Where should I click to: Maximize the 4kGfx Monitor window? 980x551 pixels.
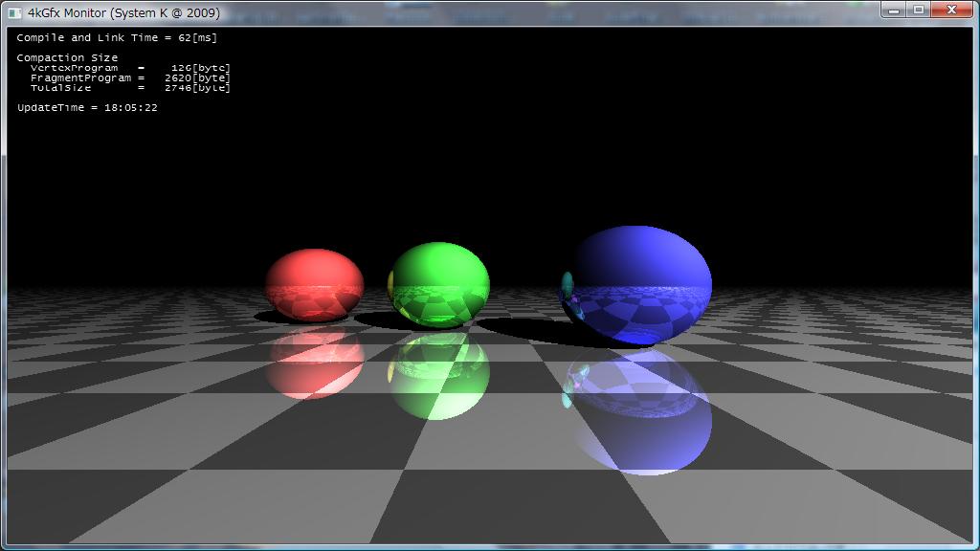point(919,10)
